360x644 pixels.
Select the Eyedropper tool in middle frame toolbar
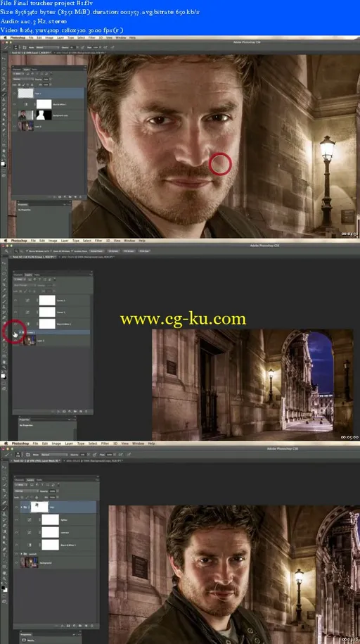click(x=4, y=291)
